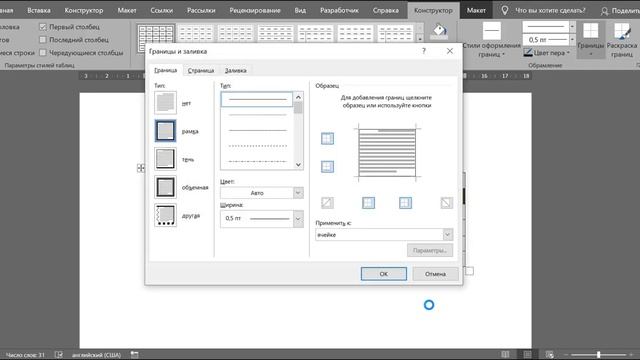This screenshot has width=640, height=360.
Task: Open the Разработчик ribbon tab
Action: pyautogui.click(x=339, y=10)
